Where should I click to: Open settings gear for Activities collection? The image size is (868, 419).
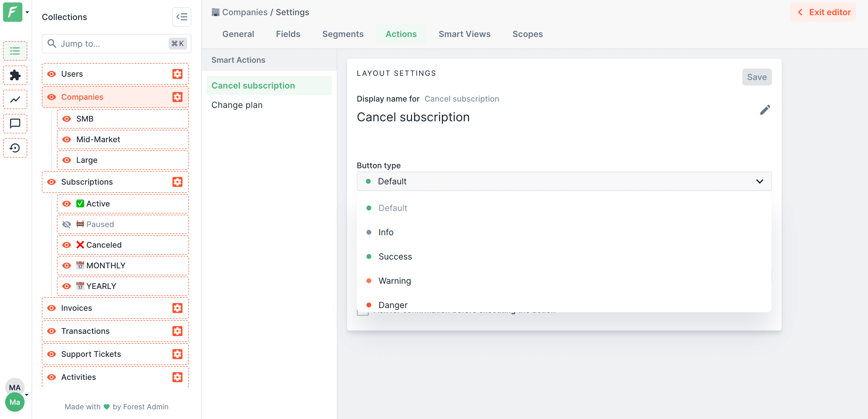click(177, 377)
